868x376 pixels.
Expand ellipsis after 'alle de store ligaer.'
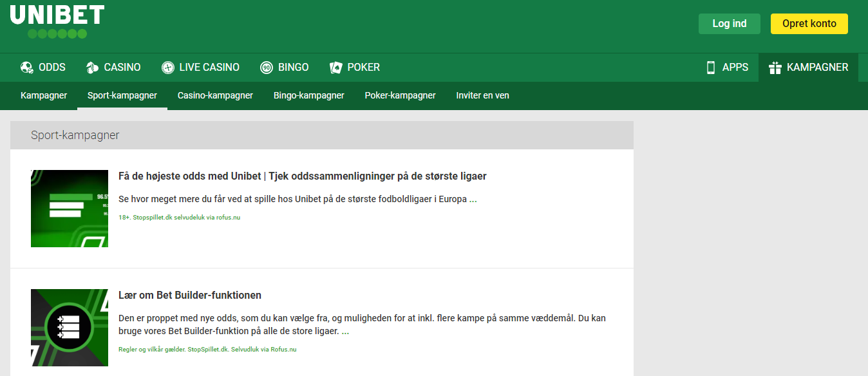pyautogui.click(x=345, y=332)
